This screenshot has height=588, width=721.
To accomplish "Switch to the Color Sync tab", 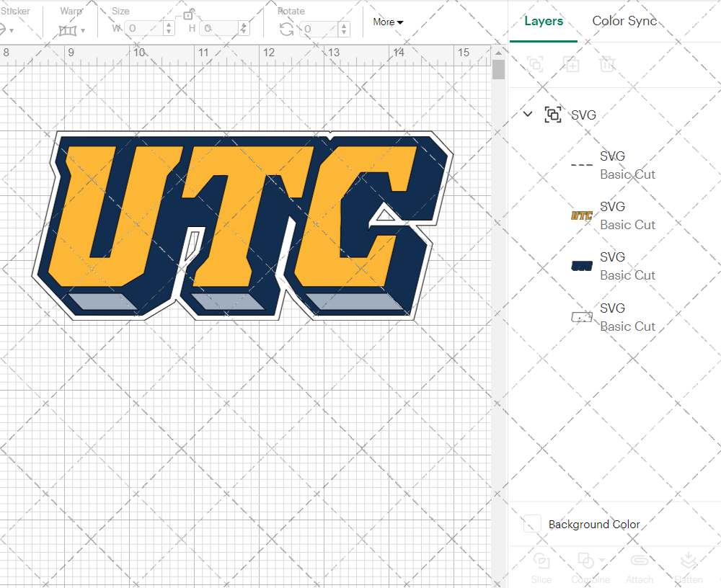I will click(x=624, y=21).
